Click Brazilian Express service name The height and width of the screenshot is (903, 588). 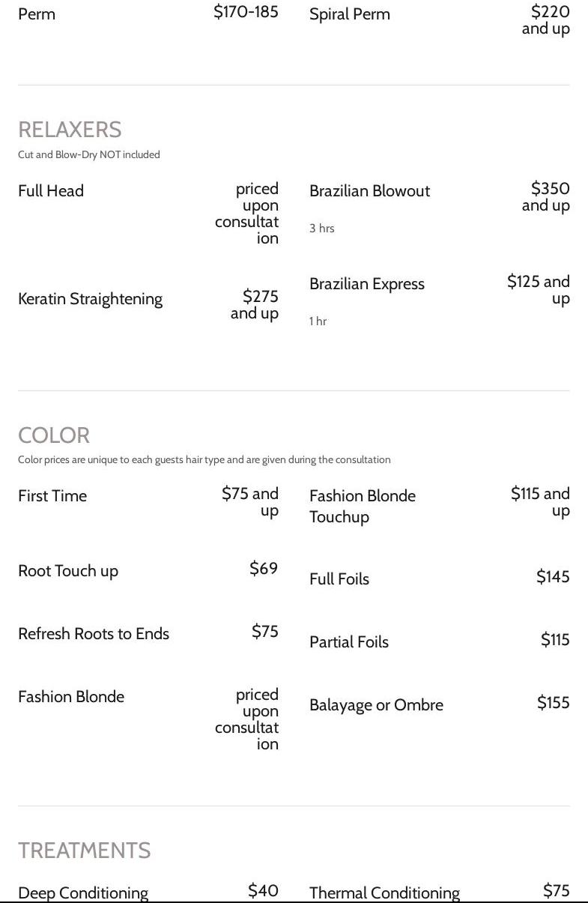tap(367, 284)
